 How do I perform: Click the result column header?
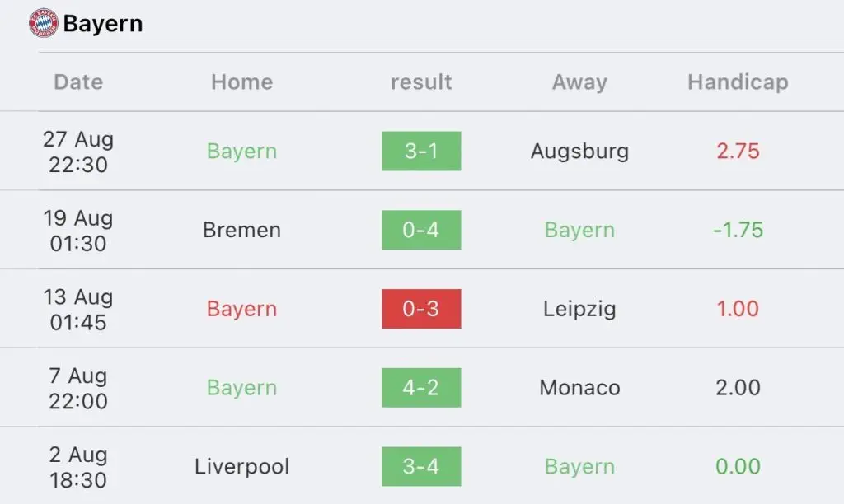(421, 82)
